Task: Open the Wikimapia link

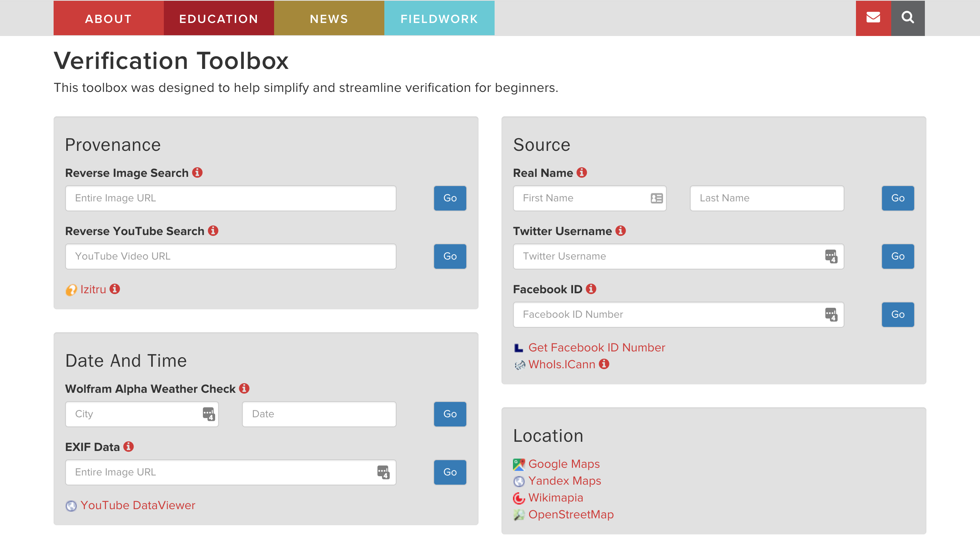Action: point(555,498)
